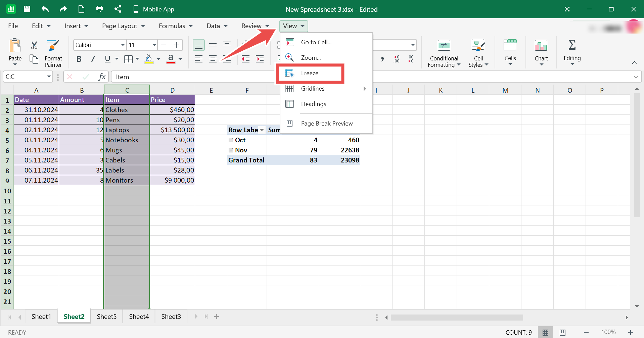Switch to the Sheet5 tab
Viewport: 644px width, 338px height.
coord(106,317)
